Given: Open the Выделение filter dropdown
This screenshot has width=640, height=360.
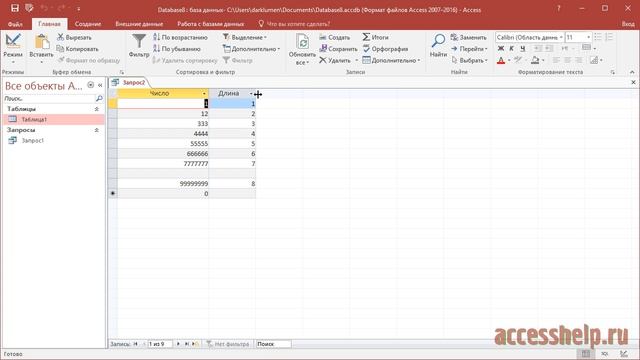Looking at the screenshot, I should (x=244, y=37).
